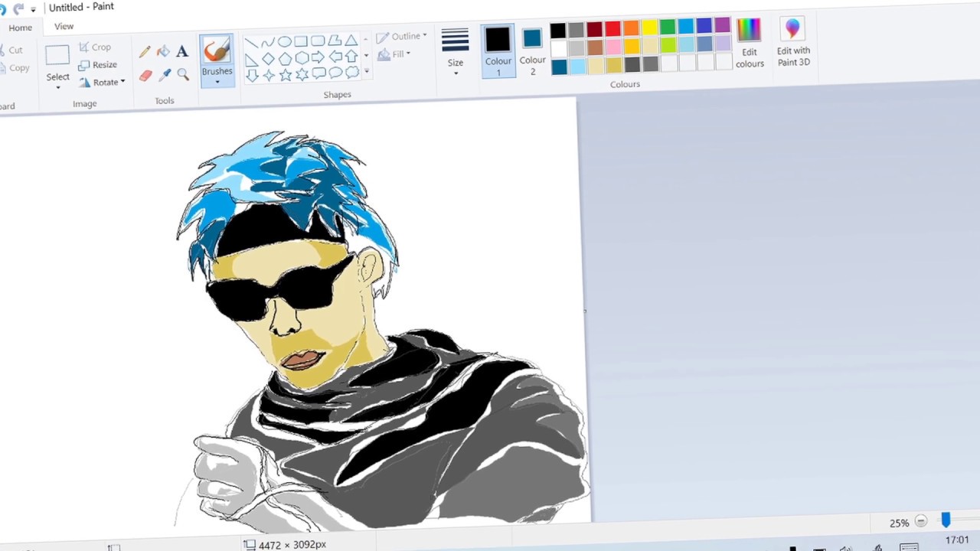Select the Magnifier tool

(183, 74)
